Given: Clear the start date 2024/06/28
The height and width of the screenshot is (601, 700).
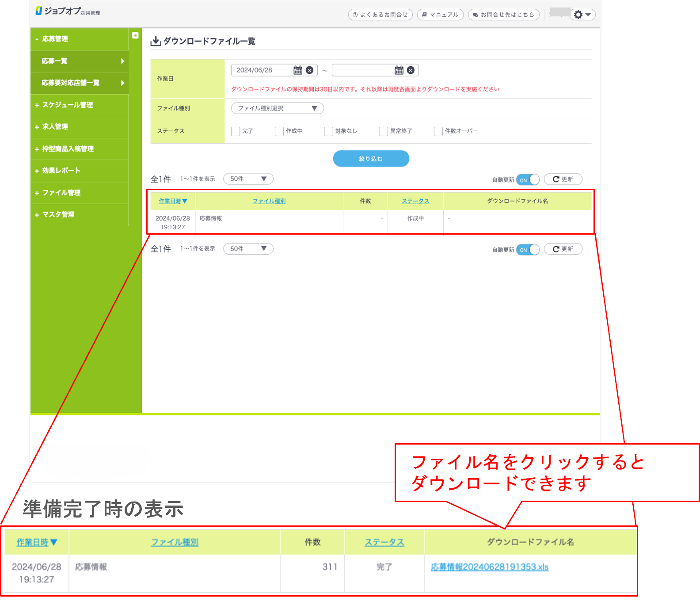Looking at the screenshot, I should pos(310,70).
